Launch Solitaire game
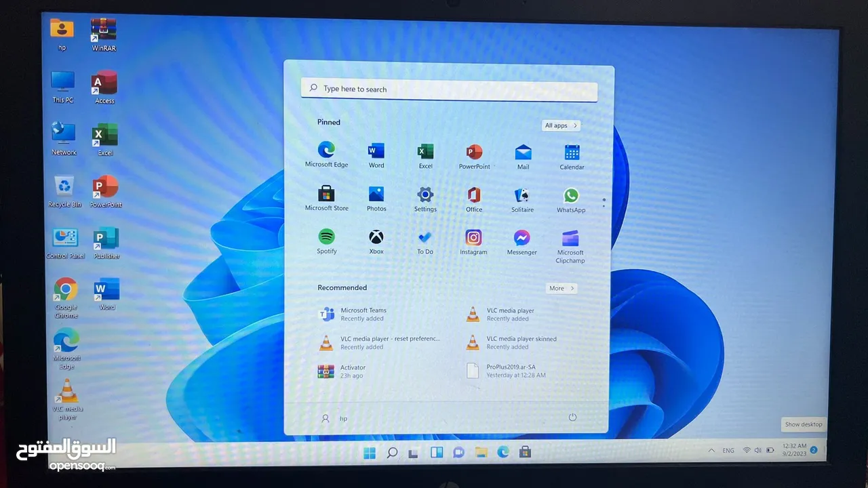The image size is (868, 488). (x=522, y=200)
